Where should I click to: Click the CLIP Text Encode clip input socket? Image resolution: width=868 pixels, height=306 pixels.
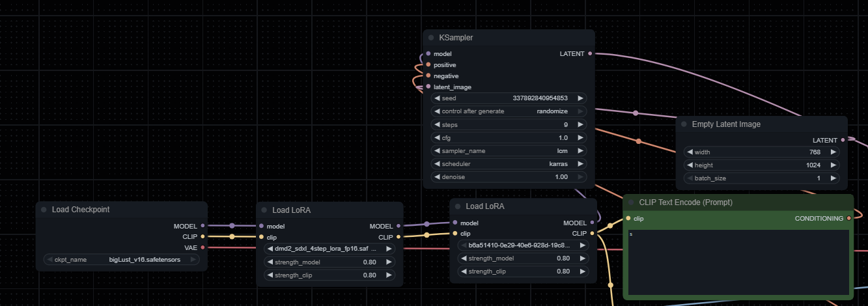tap(628, 219)
